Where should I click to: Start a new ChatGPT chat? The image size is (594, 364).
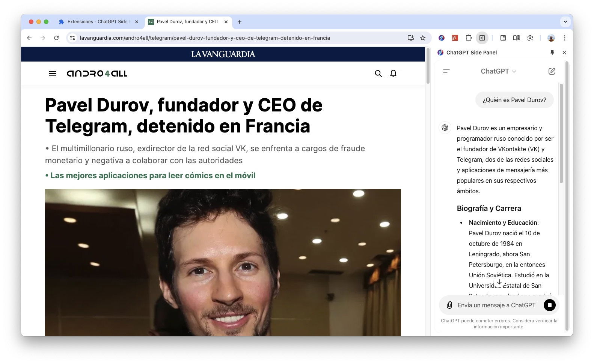pyautogui.click(x=552, y=71)
